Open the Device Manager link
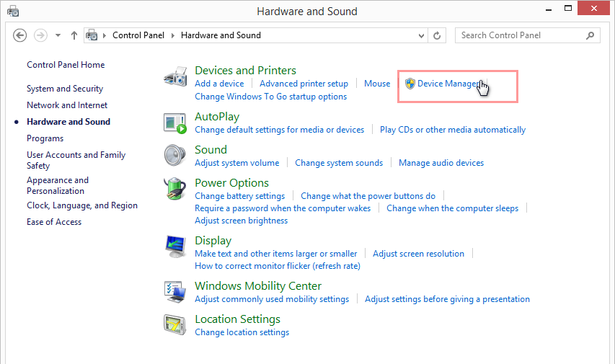This screenshot has height=364, width=615. (x=446, y=84)
